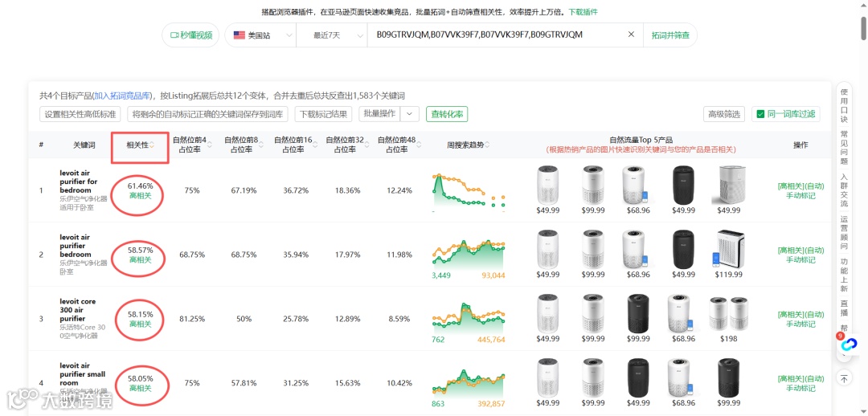Click keyword levoit air purifier for bedroom
The width and height of the screenshot is (868, 416).
(x=79, y=181)
